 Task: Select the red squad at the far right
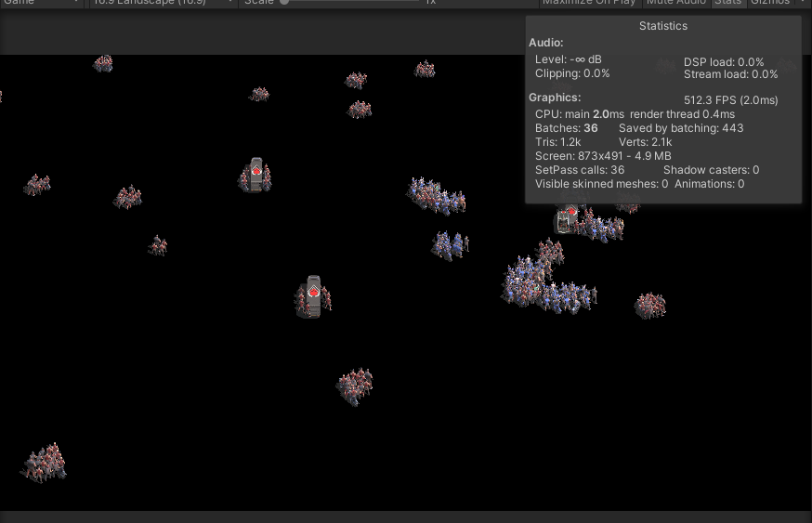(650, 305)
